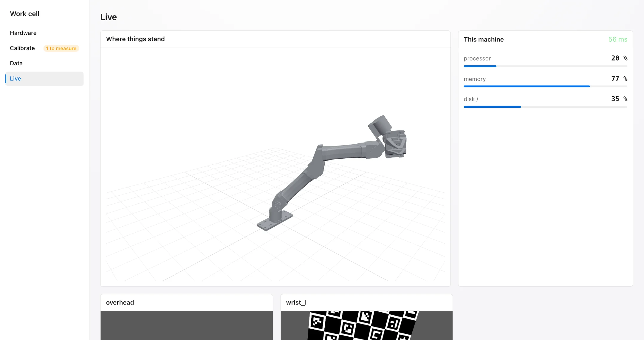Click the '1 to measure' badge
Viewport: 644px width, 340px height.
point(61,48)
